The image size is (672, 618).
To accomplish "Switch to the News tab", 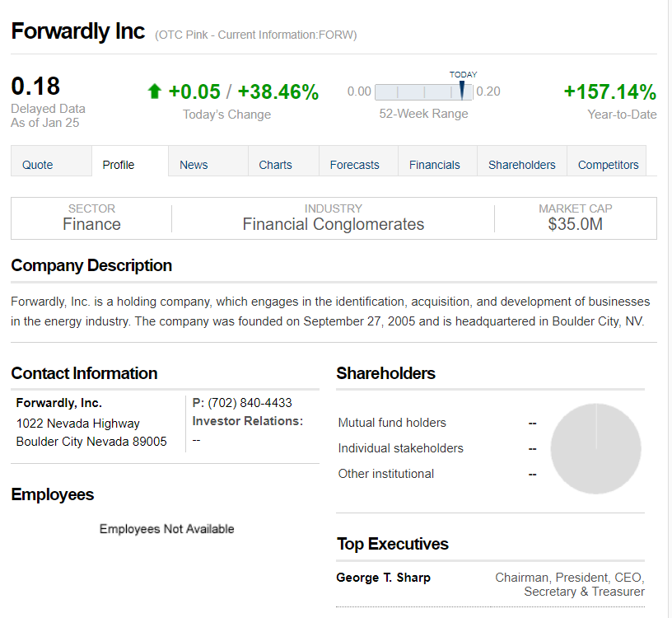I will click(194, 165).
